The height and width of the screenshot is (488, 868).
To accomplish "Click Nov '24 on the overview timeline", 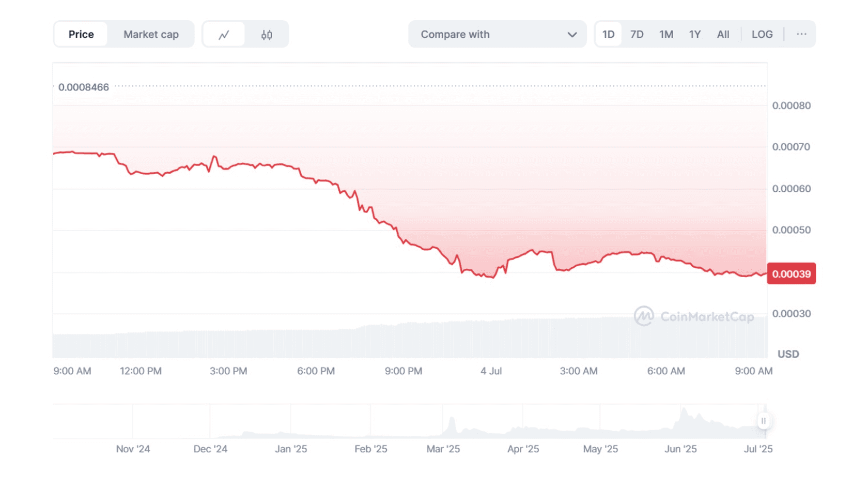I will (x=133, y=449).
